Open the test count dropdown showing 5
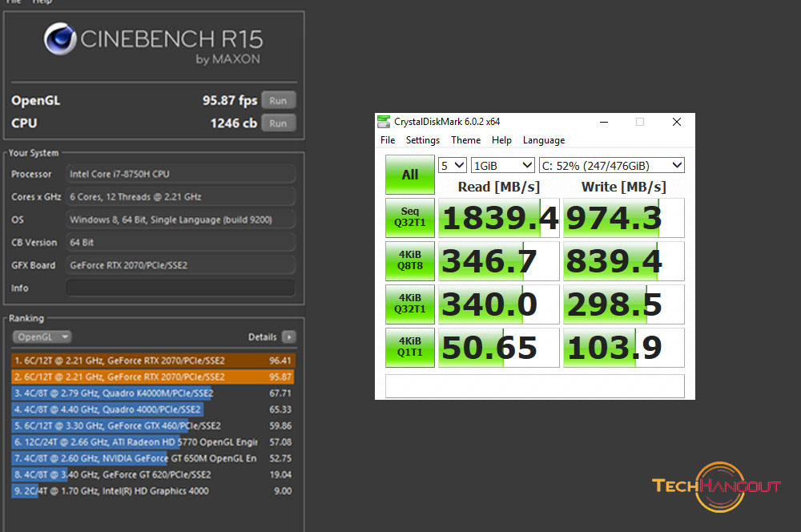Screen dimensions: 801x532 click(452, 165)
